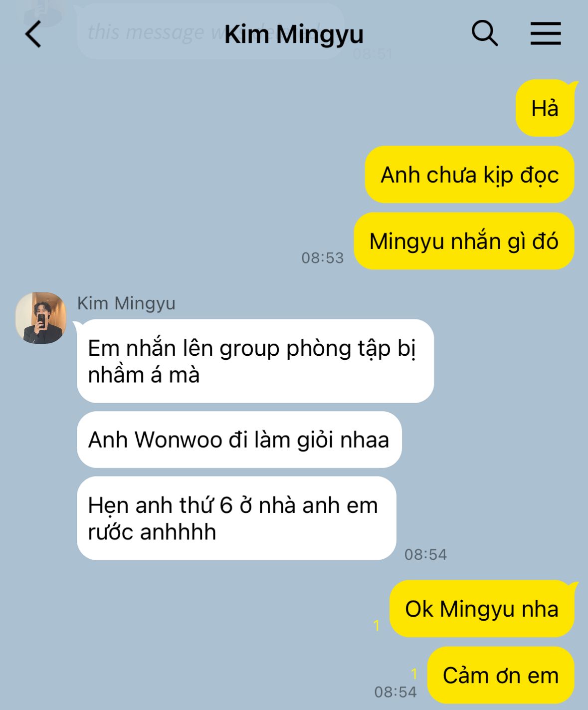Image resolution: width=588 pixels, height=710 pixels.
Task: Tap the "Em nhắn lên group phòng tập" message
Action: click(x=255, y=361)
